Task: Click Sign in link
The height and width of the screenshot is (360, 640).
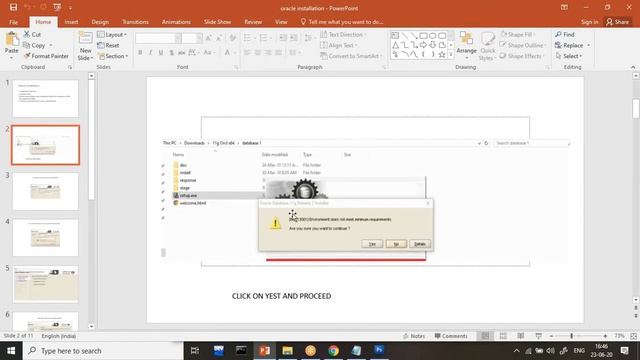Action: click(590, 22)
